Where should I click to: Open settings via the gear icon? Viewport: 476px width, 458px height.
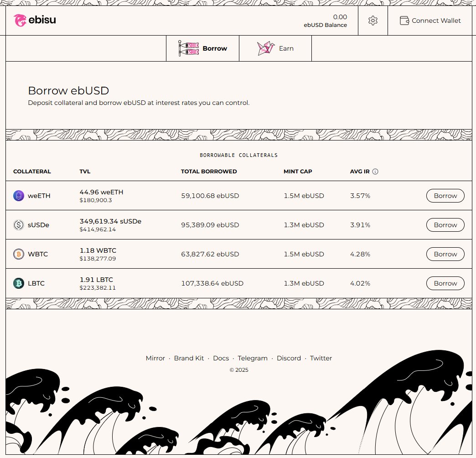point(373,21)
